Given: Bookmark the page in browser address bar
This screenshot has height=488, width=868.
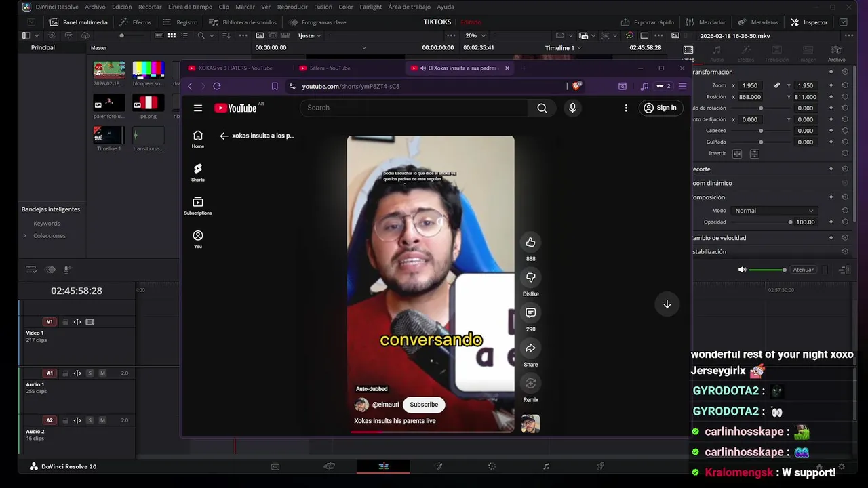Looking at the screenshot, I should point(275,86).
